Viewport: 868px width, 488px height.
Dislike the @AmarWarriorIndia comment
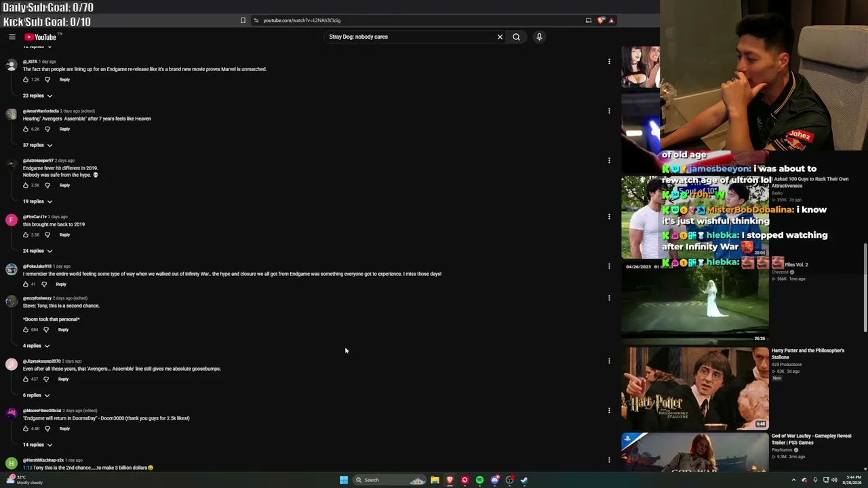(x=47, y=129)
